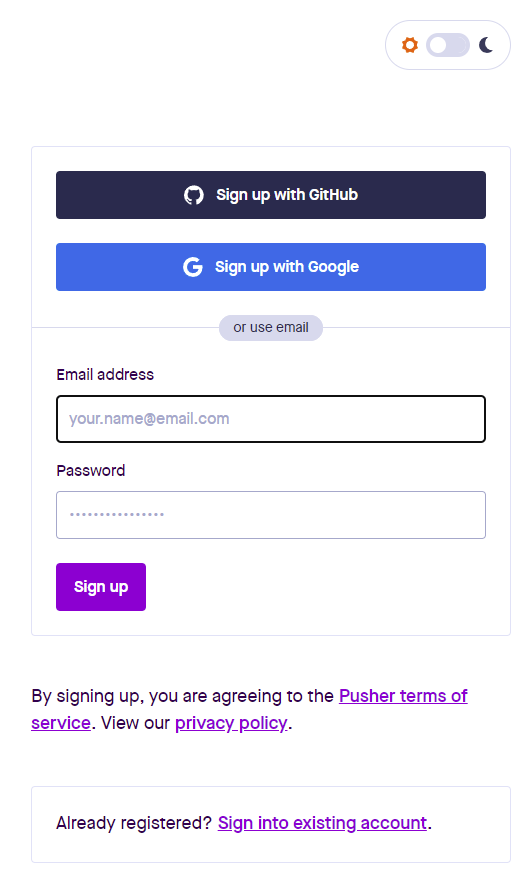Click the "Already registered?" text
Screen dimensions: 523x887
(x=134, y=823)
